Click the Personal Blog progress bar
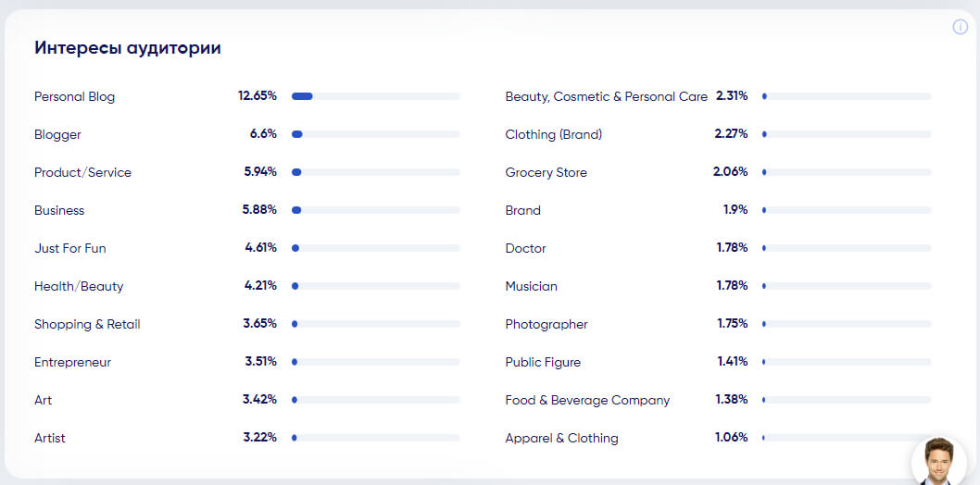The width and height of the screenshot is (980, 485). point(375,96)
